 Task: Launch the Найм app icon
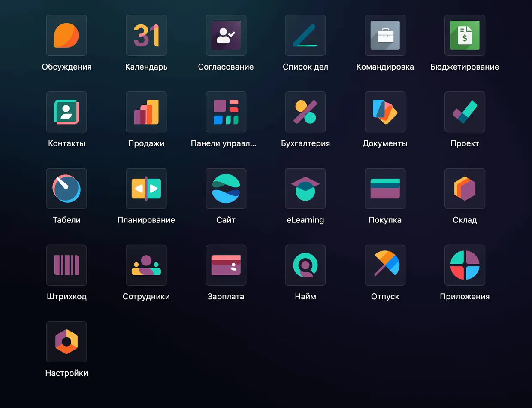pyautogui.click(x=305, y=265)
